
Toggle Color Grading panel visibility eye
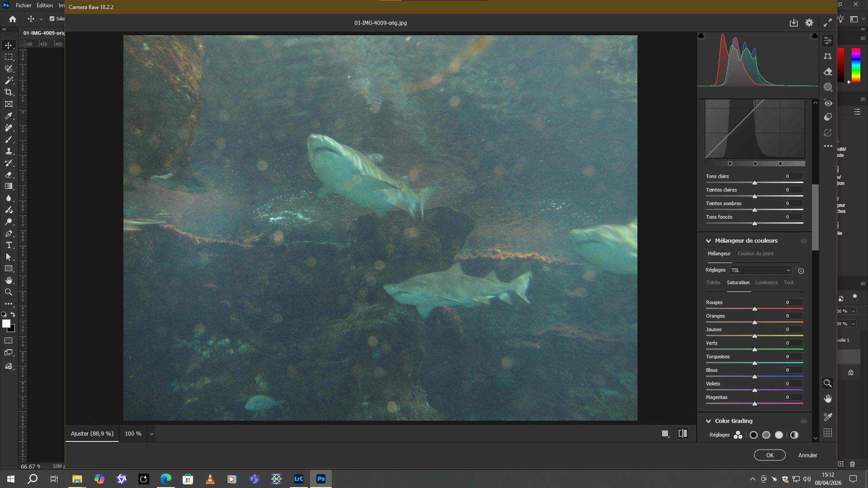[804, 421]
